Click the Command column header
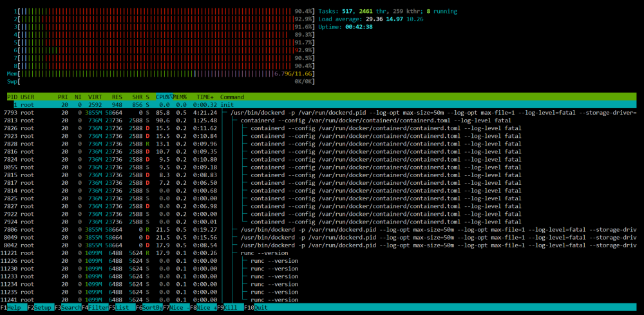This screenshot has height=315, width=644. click(x=232, y=97)
